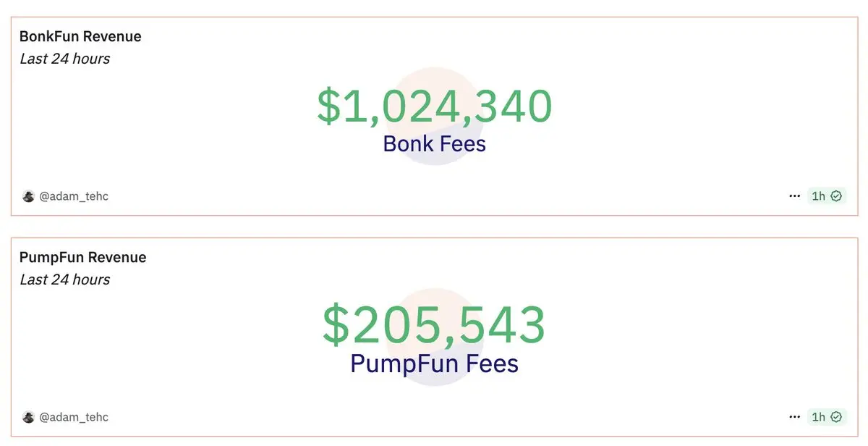Click the BonkFun Revenue title
Viewport: 868px width, 446px height.
click(x=80, y=36)
